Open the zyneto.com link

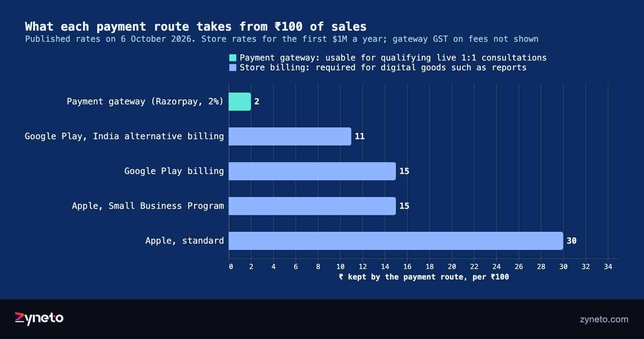604,319
